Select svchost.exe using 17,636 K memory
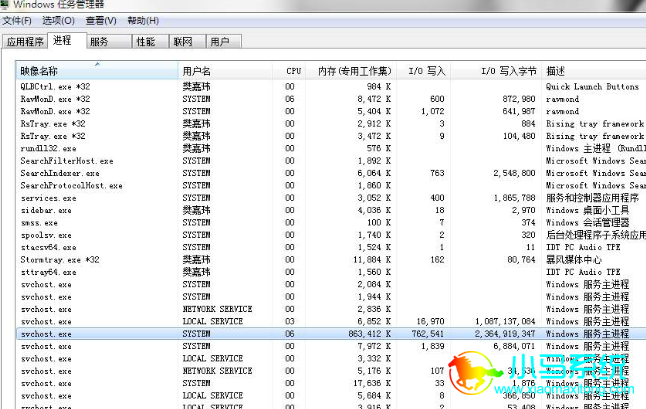Image resolution: width=646 pixels, height=409 pixels. (x=331, y=383)
